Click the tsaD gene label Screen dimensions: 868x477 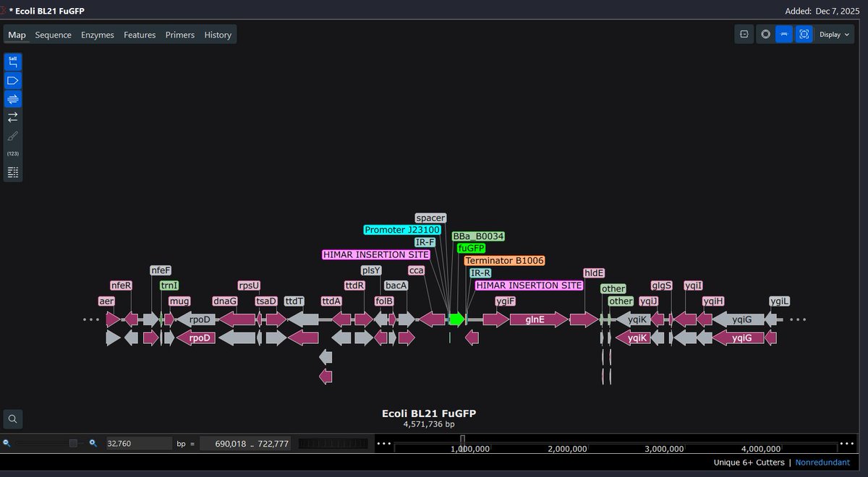[x=265, y=301]
